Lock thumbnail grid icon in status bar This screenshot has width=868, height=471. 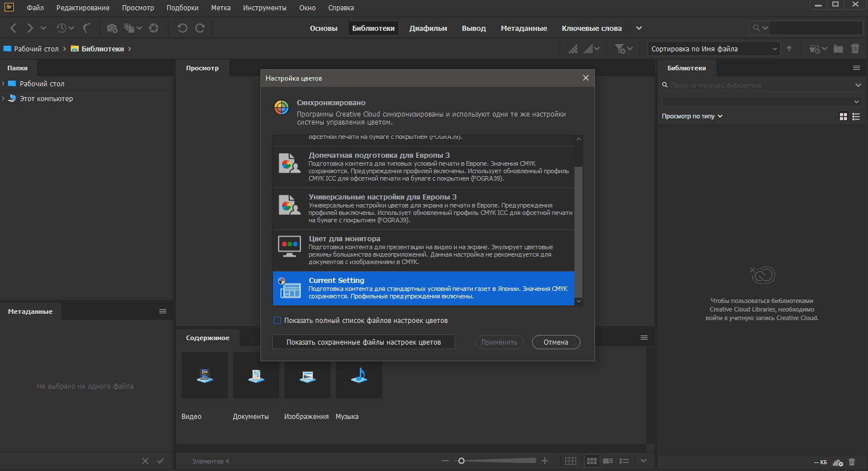[x=570, y=461]
